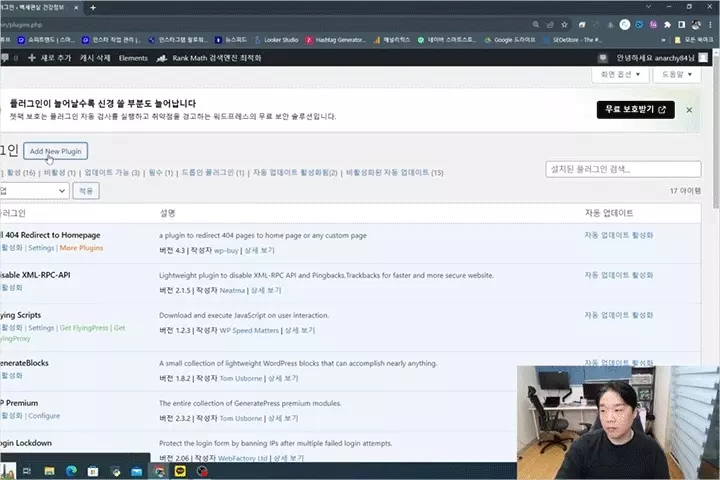Filter by 자동 업데이트 활성화됨 (2)

295,173
